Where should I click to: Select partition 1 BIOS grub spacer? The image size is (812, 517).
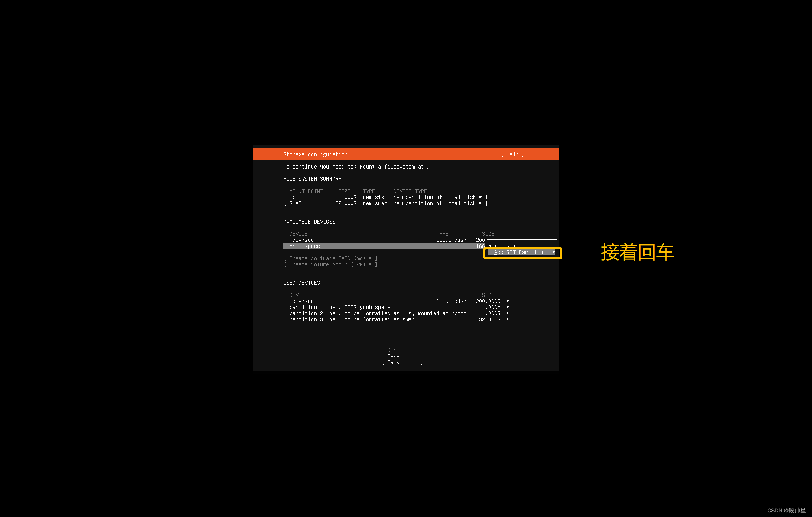(x=400, y=307)
